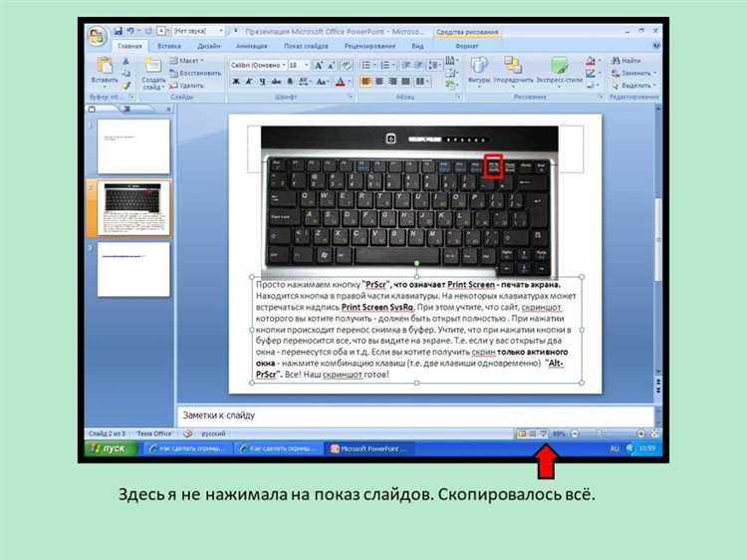Click the Text Shadow icon
The width and height of the screenshot is (747, 560).
click(x=289, y=82)
